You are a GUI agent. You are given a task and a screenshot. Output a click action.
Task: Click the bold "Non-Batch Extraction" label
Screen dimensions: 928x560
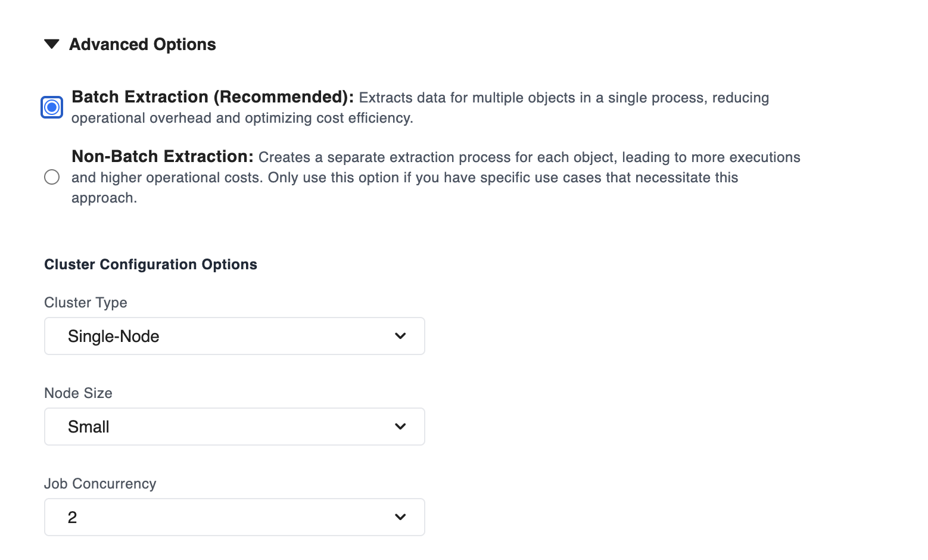point(162,157)
